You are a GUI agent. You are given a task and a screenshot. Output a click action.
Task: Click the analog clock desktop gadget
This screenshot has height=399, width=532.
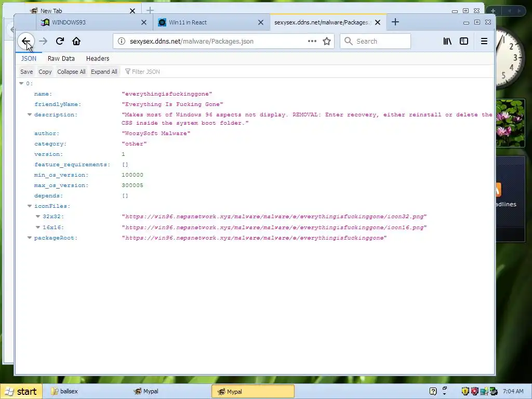click(x=510, y=58)
